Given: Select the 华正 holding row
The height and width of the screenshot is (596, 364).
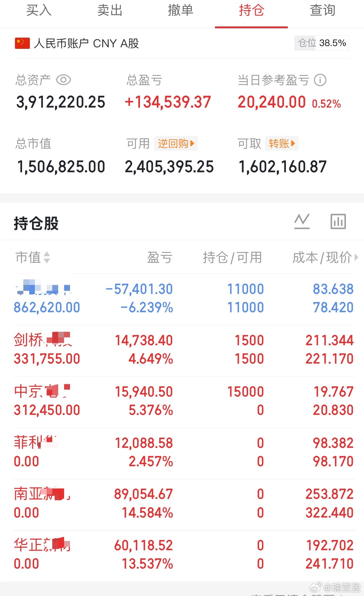Looking at the screenshot, I should (184, 555).
